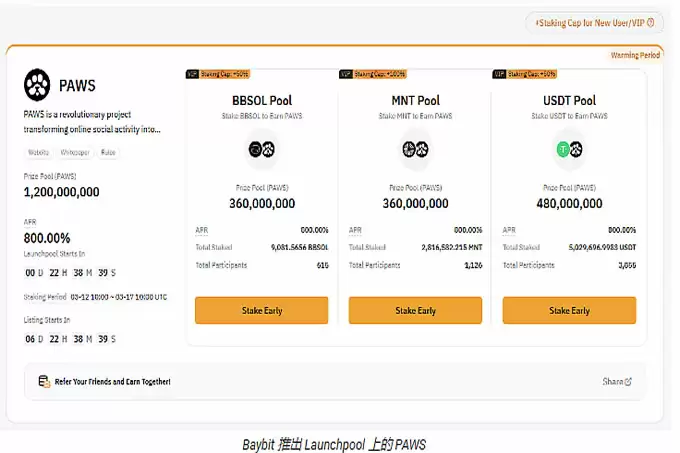This screenshot has height=453, width=680.
Task: Click the APR label in MNT Pool
Action: click(355, 230)
